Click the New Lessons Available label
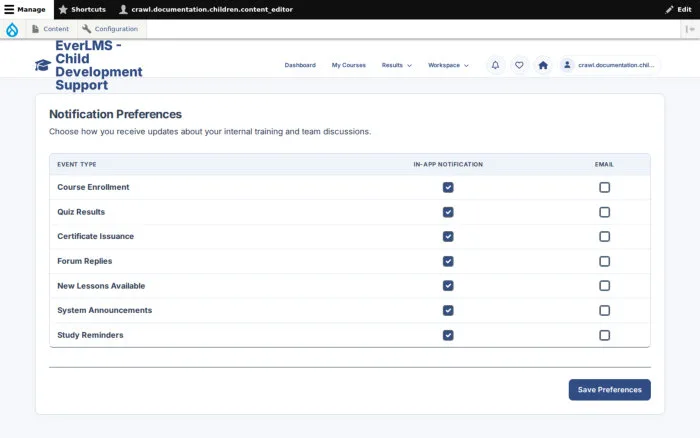700x438 pixels. pyautogui.click(x=101, y=286)
